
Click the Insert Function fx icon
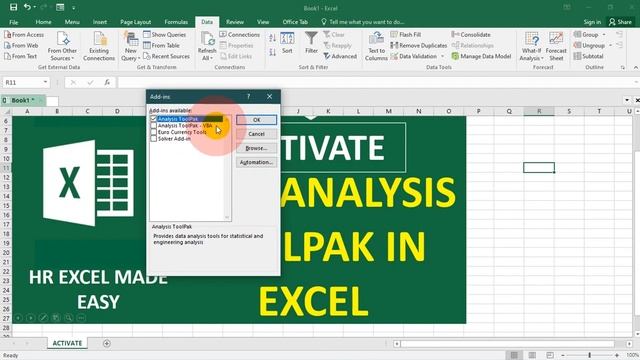[x=107, y=82]
